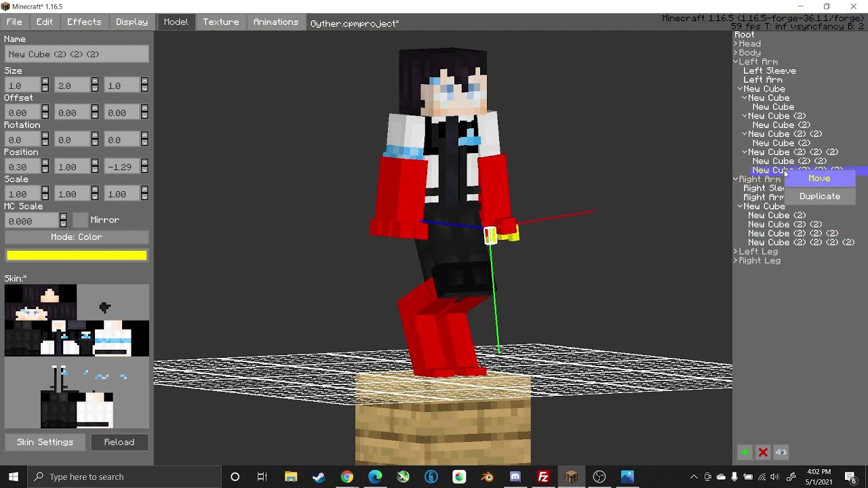Open FileZilla from the taskbar

(543, 476)
